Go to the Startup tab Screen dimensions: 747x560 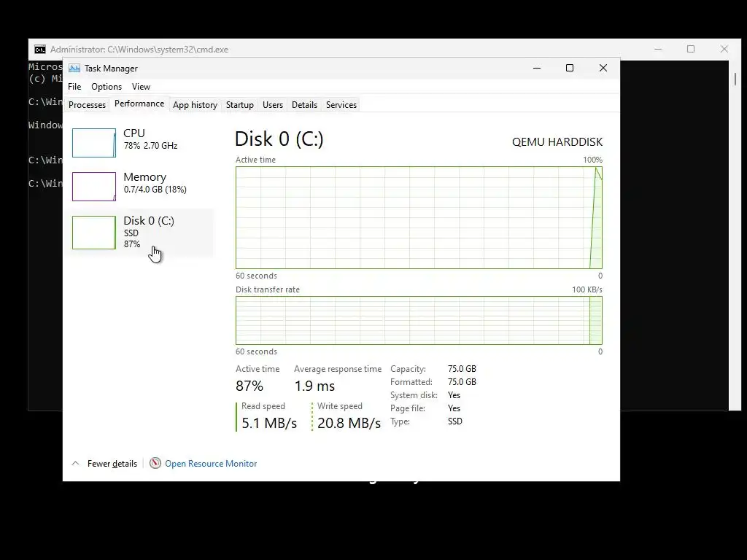tap(239, 105)
